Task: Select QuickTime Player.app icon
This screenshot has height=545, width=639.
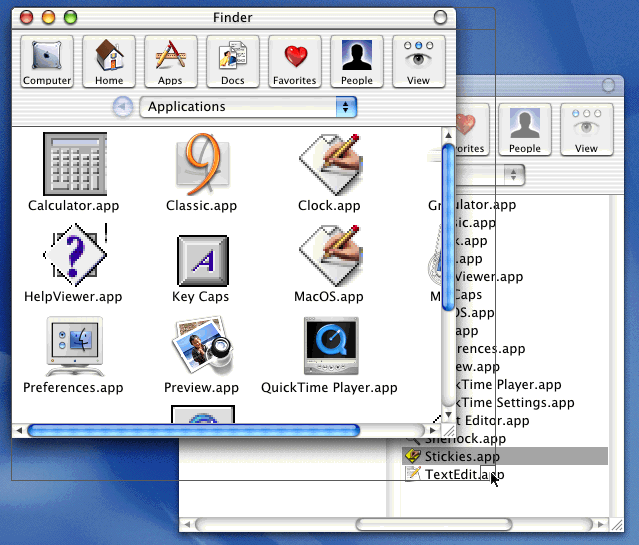Action: pyautogui.click(x=329, y=345)
